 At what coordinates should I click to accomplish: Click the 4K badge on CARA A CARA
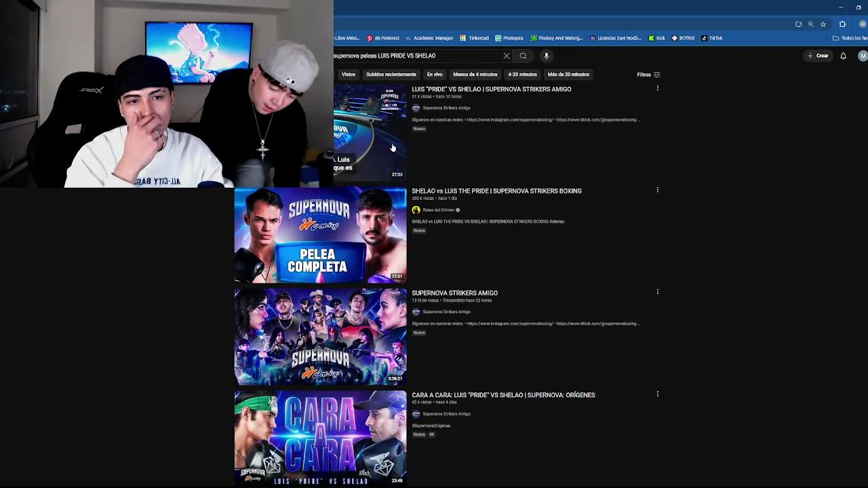pos(431,434)
